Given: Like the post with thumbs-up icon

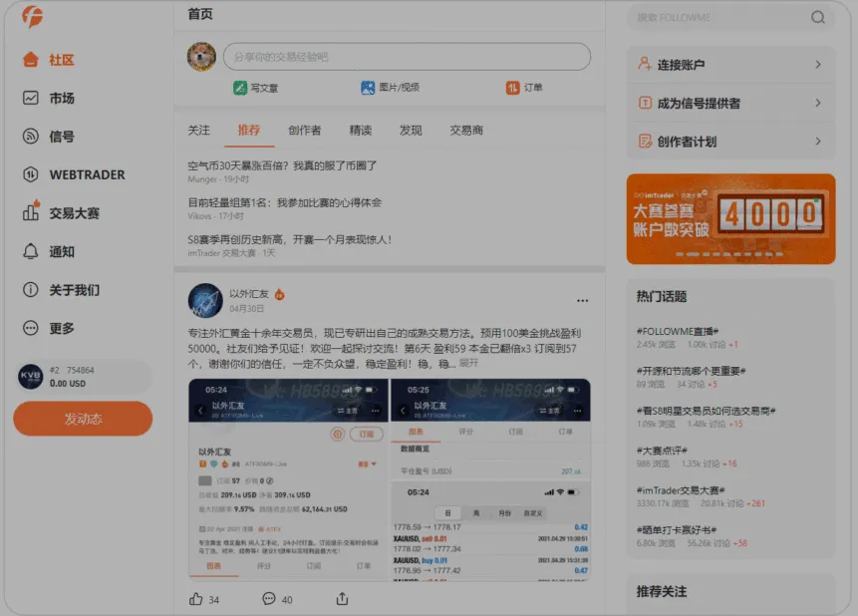Looking at the screenshot, I should pos(196,599).
